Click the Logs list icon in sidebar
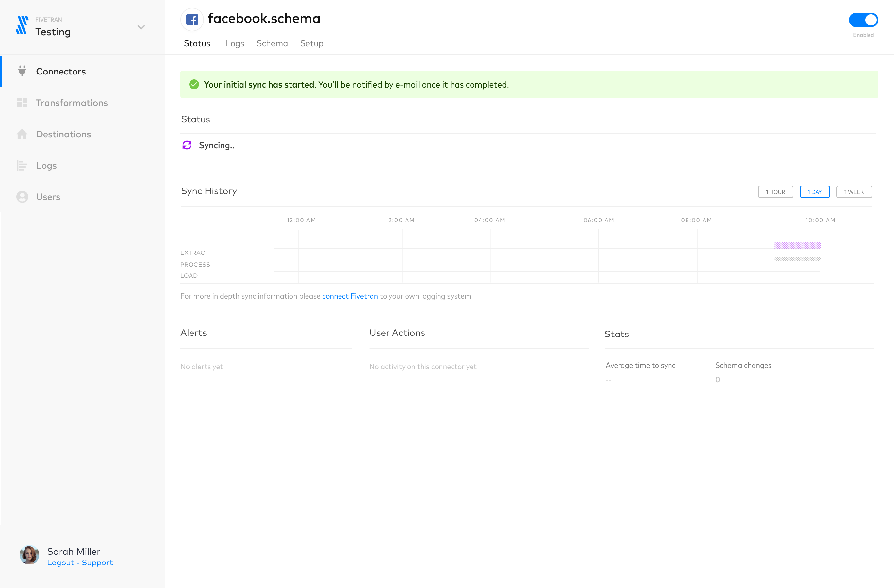The height and width of the screenshot is (588, 894). (x=22, y=165)
